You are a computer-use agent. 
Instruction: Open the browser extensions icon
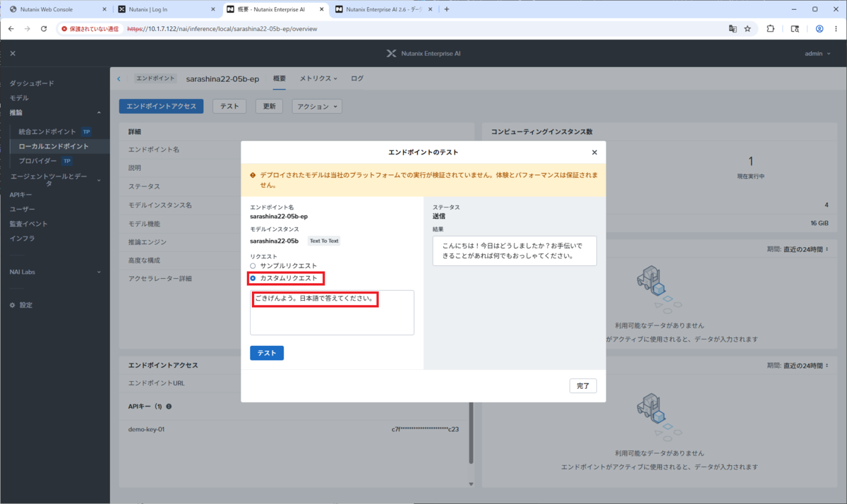coord(770,29)
